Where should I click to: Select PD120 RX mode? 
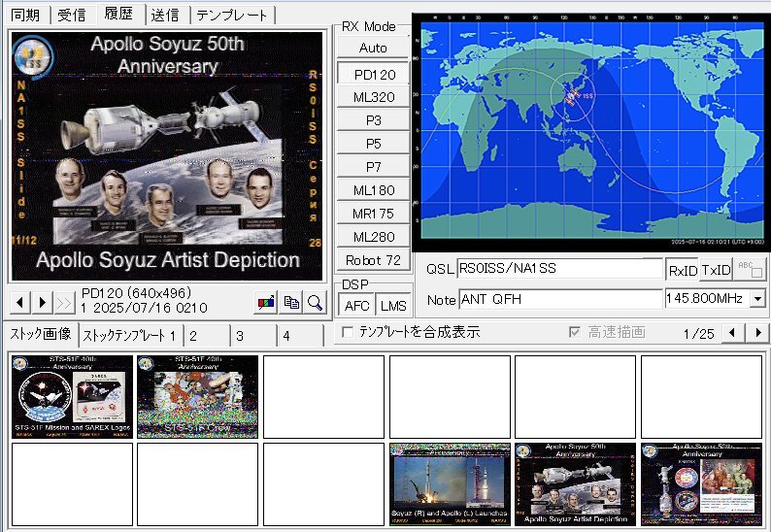(x=373, y=74)
